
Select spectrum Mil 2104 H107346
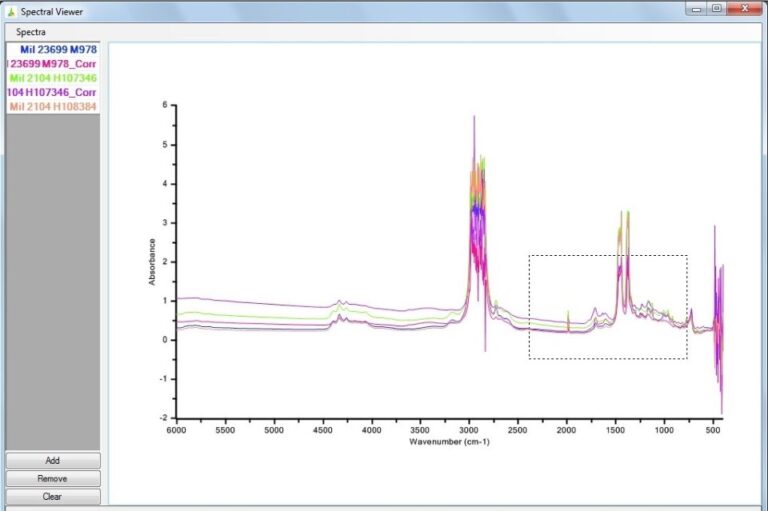tap(53, 78)
